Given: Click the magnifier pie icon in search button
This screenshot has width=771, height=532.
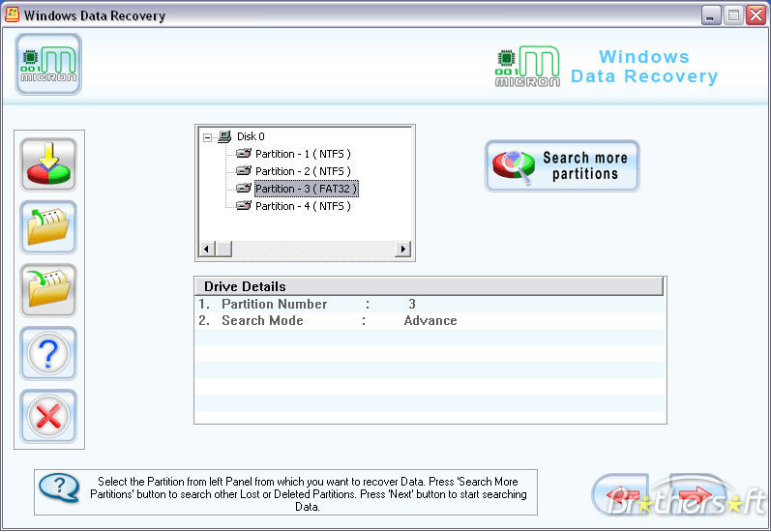Looking at the screenshot, I should [x=514, y=167].
